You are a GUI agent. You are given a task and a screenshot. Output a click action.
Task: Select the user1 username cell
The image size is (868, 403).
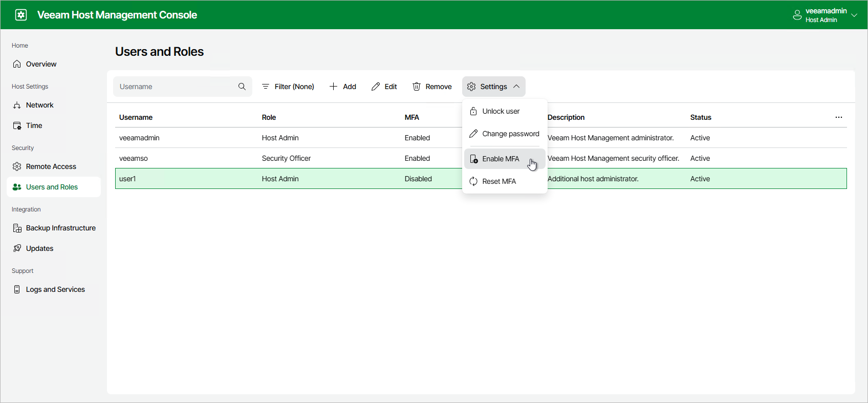click(127, 179)
